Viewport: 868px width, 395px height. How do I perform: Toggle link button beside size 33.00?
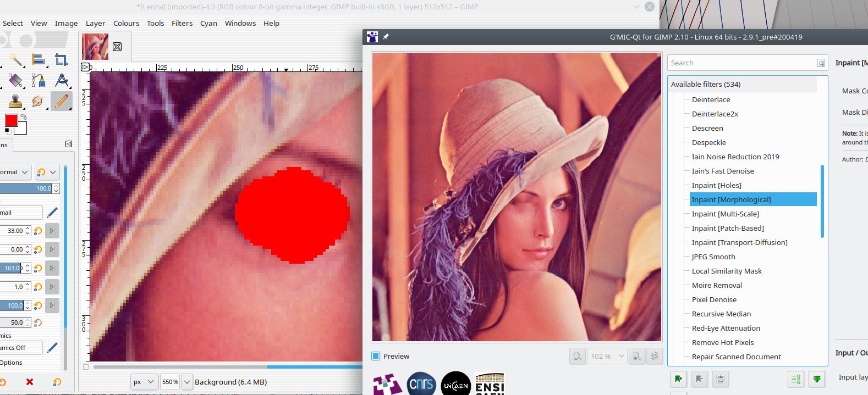click(52, 231)
